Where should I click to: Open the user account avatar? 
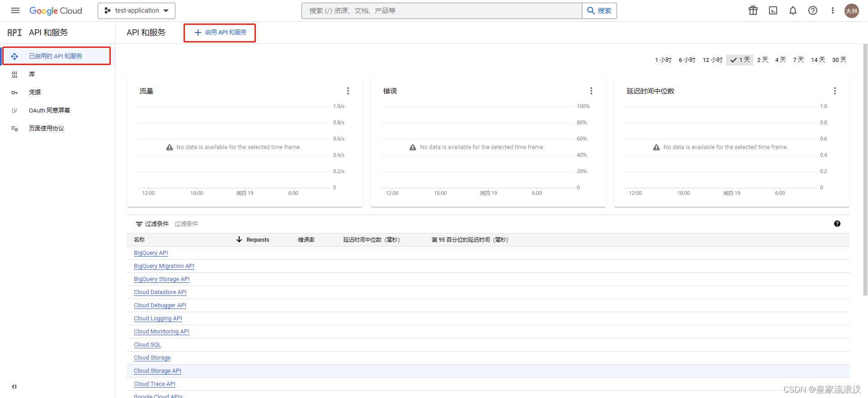(852, 11)
